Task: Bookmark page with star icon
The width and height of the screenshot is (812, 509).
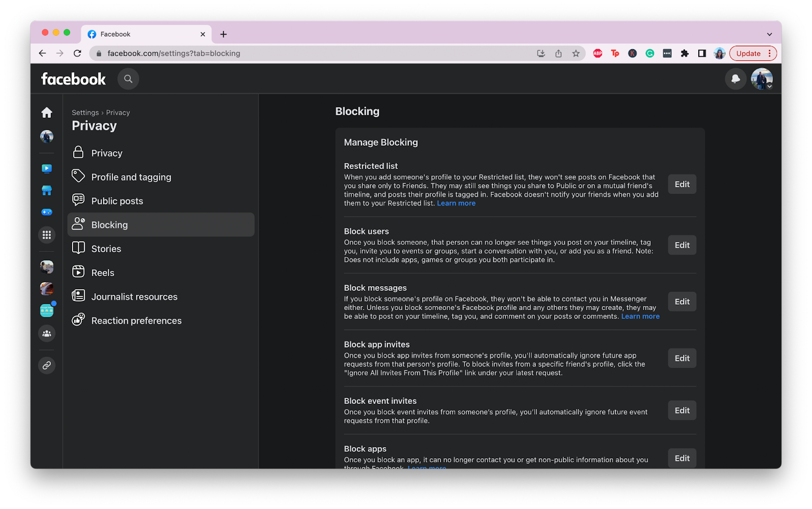Action: [576, 53]
